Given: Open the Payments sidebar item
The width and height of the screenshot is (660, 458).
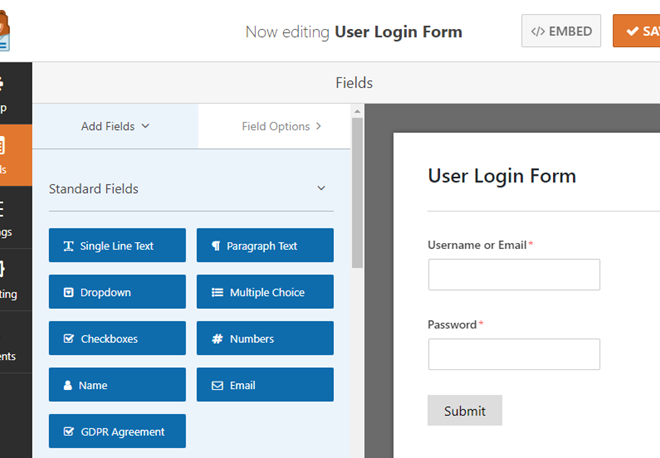Looking at the screenshot, I should [x=16, y=342].
